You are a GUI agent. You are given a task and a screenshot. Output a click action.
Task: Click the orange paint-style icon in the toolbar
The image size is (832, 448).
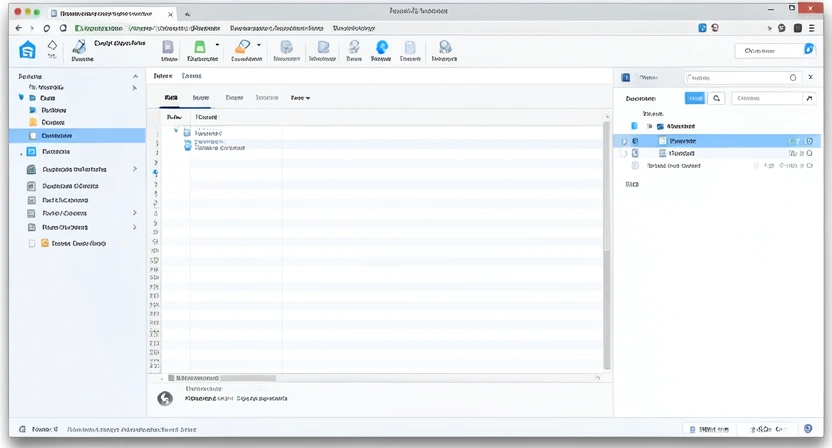[x=241, y=47]
